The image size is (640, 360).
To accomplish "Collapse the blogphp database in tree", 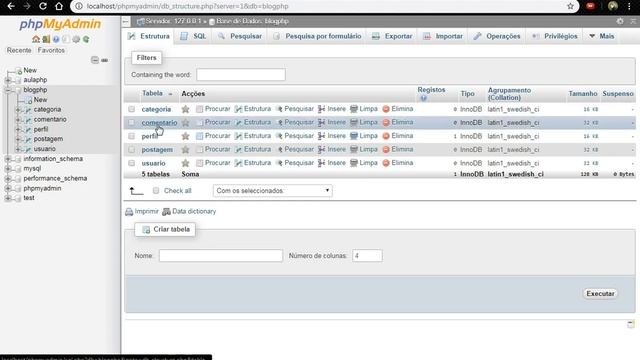I will click(x=8, y=90).
